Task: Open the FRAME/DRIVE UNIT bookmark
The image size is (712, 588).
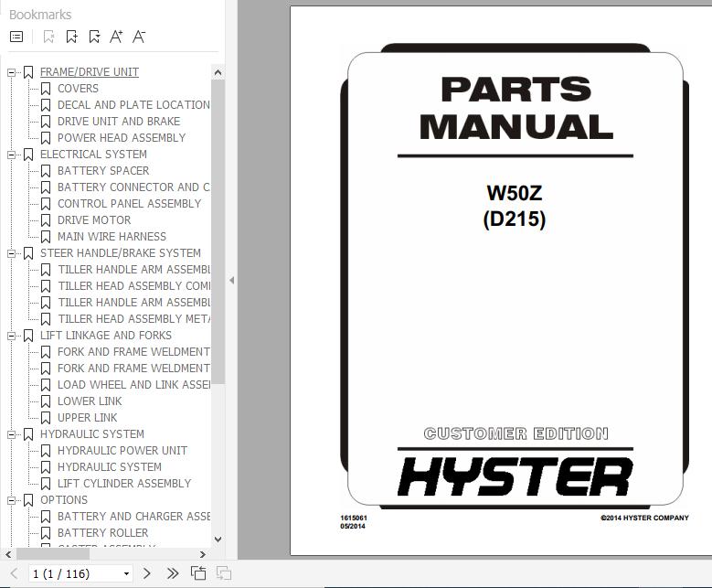Action: click(90, 72)
